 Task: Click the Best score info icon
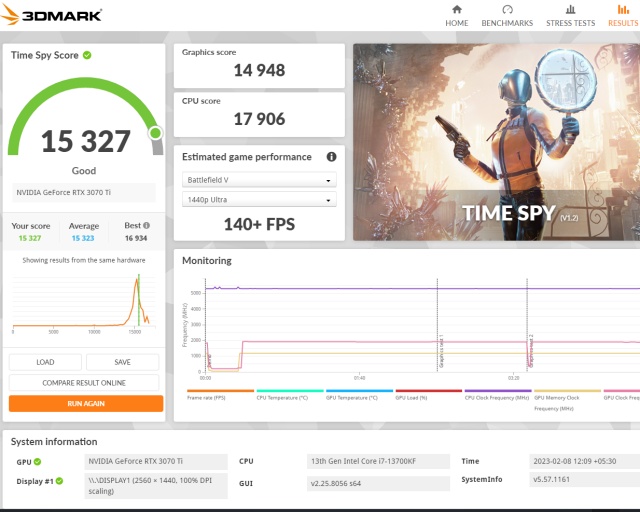coord(147,225)
